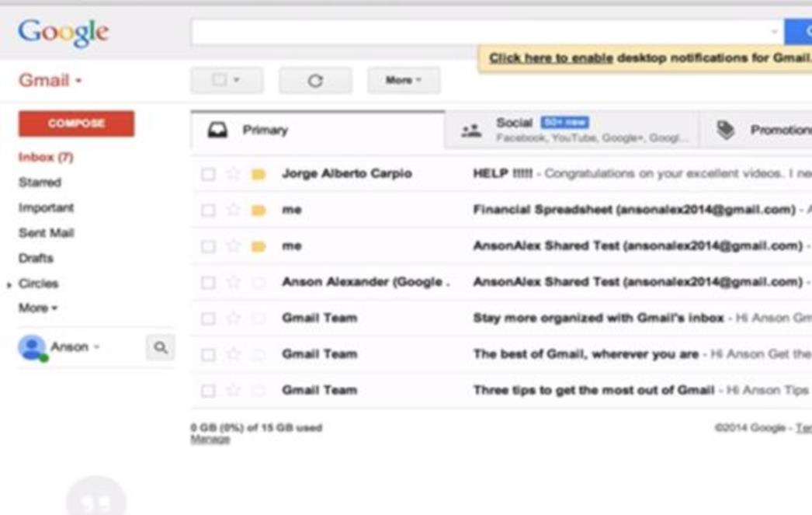Toggle importance marker on AnsonAlex Shared Test from me

(x=259, y=246)
